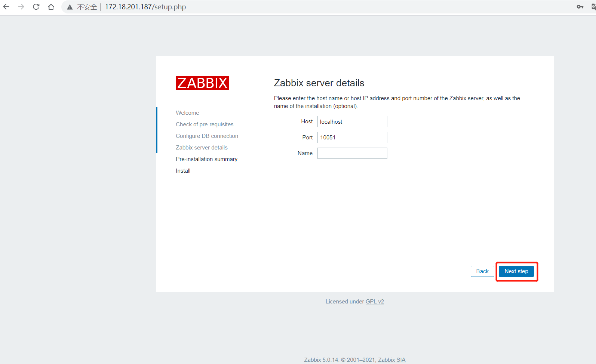Click the Host field label
This screenshot has width=596, height=364.
tap(307, 121)
